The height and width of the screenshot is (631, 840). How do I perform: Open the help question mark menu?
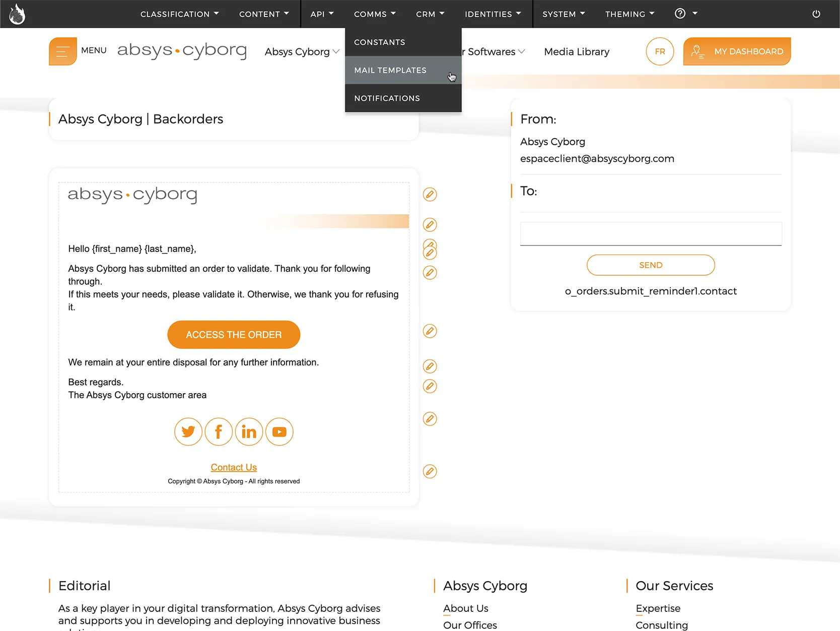tap(686, 14)
